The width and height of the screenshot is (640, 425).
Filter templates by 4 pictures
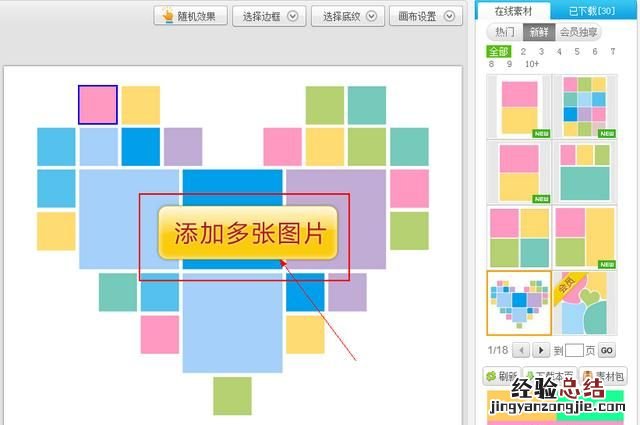559,51
